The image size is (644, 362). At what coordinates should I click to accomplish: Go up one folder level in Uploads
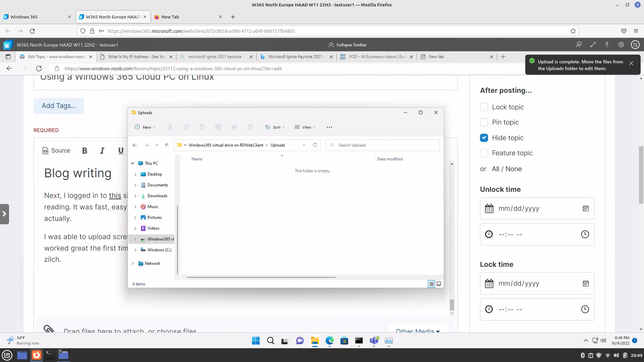coord(166,145)
